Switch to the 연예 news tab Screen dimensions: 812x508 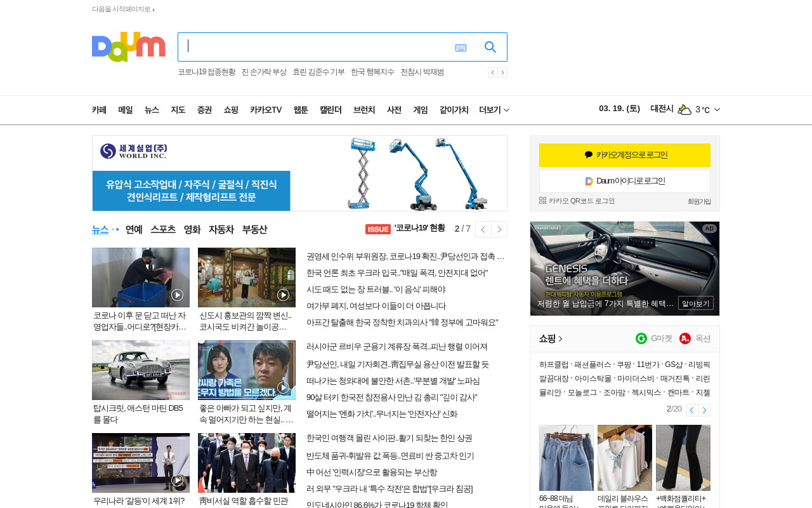tap(134, 229)
